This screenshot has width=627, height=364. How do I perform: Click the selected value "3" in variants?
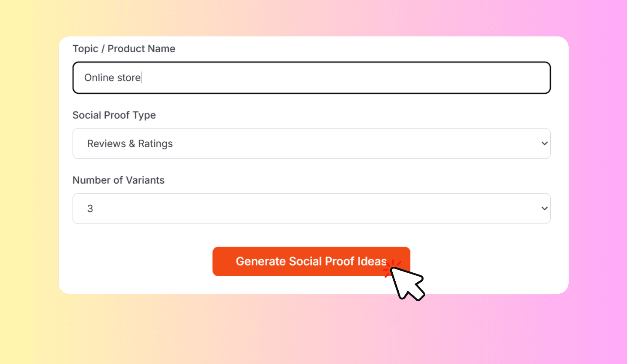(x=90, y=209)
